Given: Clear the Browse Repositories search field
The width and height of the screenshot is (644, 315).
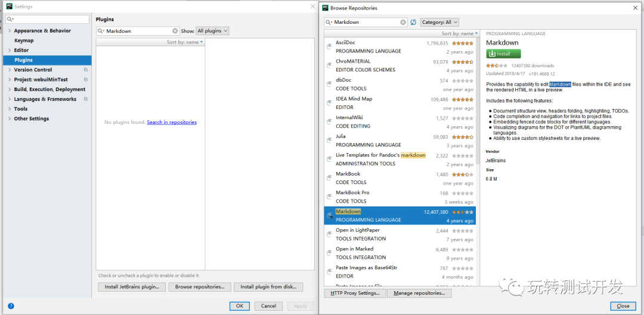Looking at the screenshot, I should 404,22.
